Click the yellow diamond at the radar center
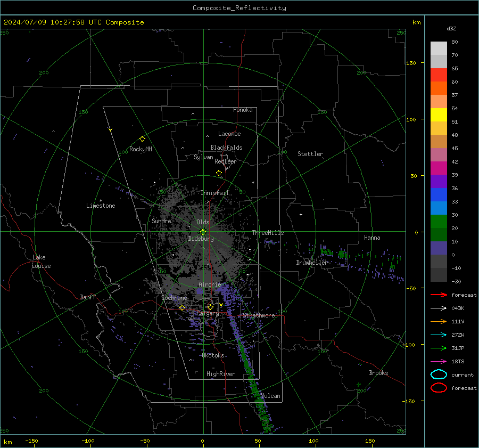479x448 pixels. pyautogui.click(x=203, y=232)
